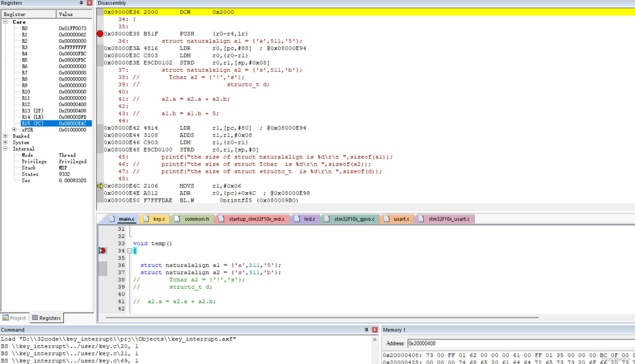Screen dimensions: 635x364
Task: Collapse the Internal register group
Action: pyautogui.click(x=5, y=148)
